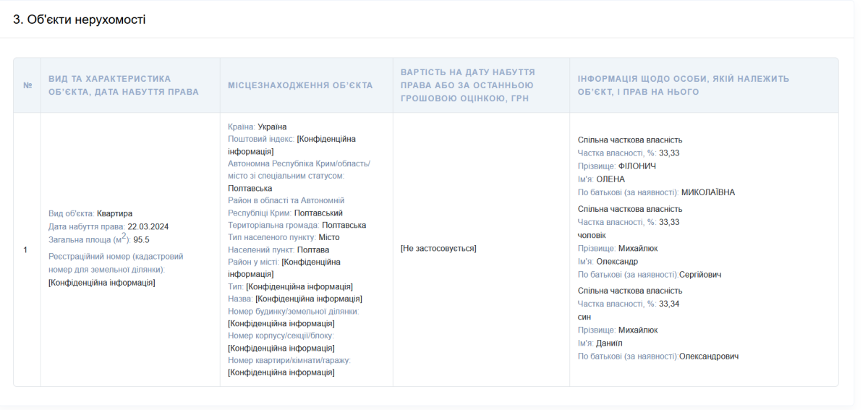
Task: Click the "Вид та характеристика об'єкта" column header
Action: (130, 85)
